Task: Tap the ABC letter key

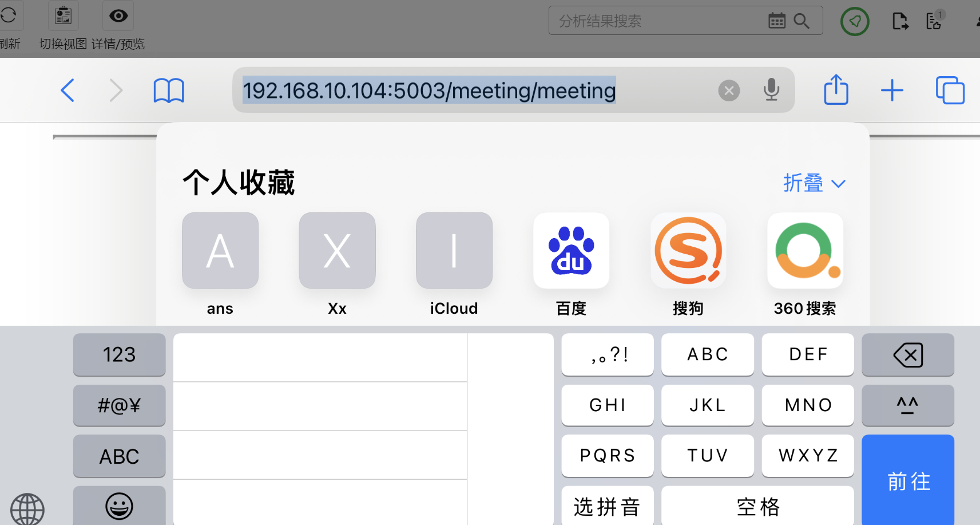Action: pos(708,354)
